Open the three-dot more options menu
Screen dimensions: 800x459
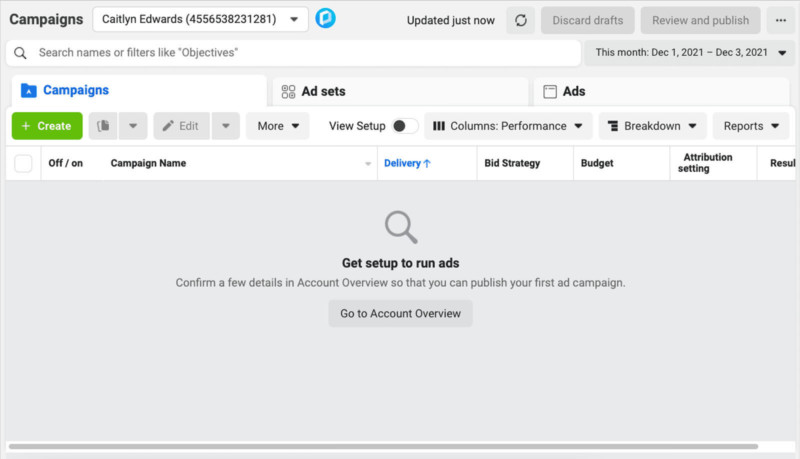pyautogui.click(x=780, y=20)
